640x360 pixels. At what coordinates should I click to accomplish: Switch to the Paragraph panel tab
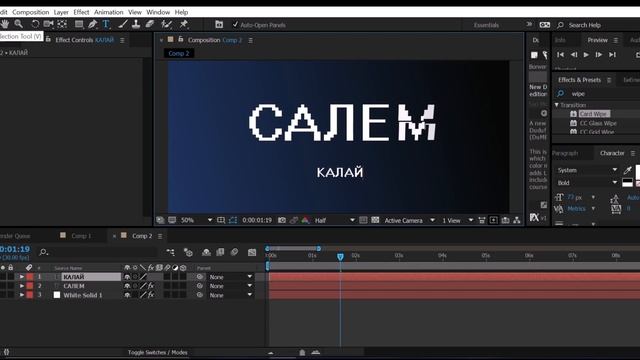565,153
